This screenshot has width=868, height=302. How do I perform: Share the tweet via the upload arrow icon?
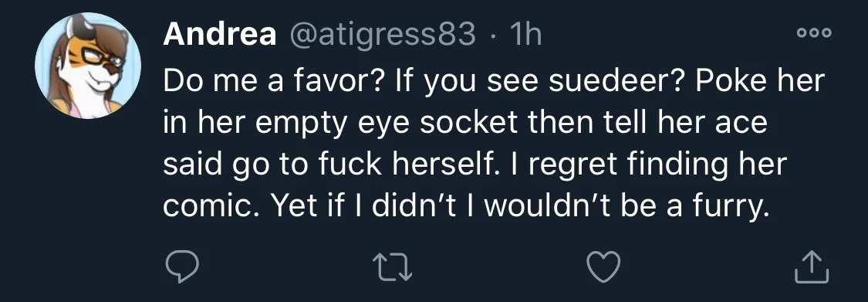[x=812, y=266]
